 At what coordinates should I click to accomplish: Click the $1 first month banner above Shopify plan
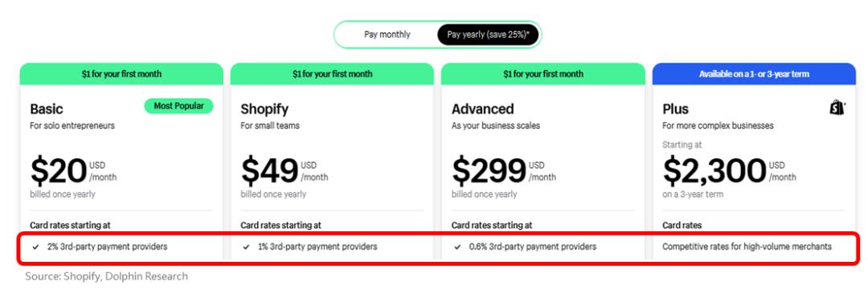pyautogui.click(x=332, y=74)
